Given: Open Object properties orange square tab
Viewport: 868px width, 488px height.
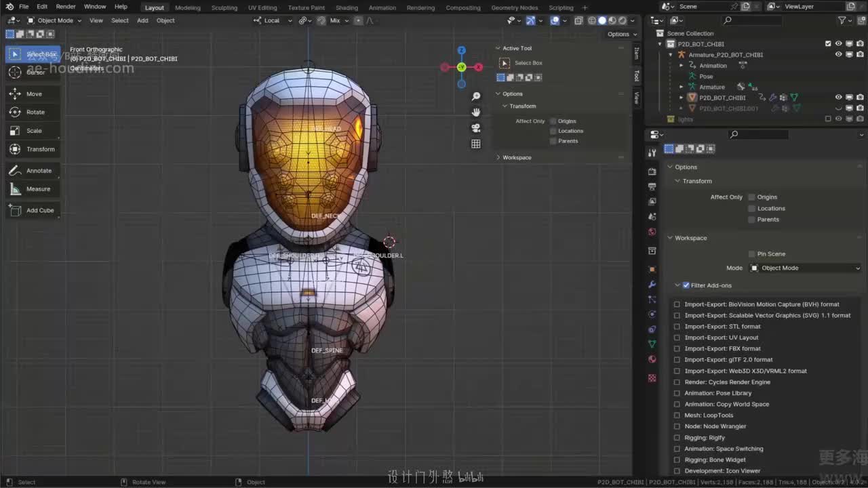Looking at the screenshot, I should 652,269.
